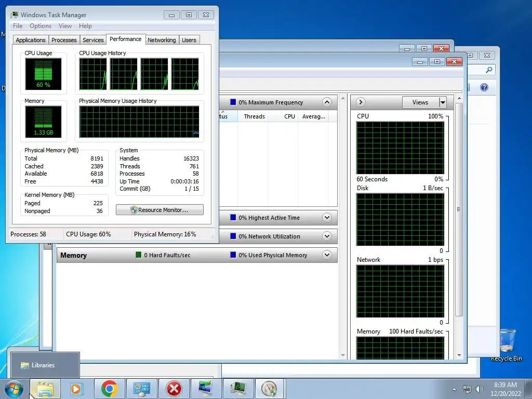The height and width of the screenshot is (399, 532).
Task: Click the first CPU Usage History graph
Action: [93, 74]
